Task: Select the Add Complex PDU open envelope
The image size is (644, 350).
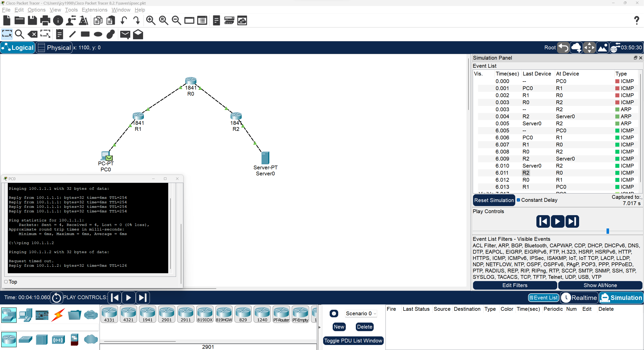Action: (x=138, y=34)
